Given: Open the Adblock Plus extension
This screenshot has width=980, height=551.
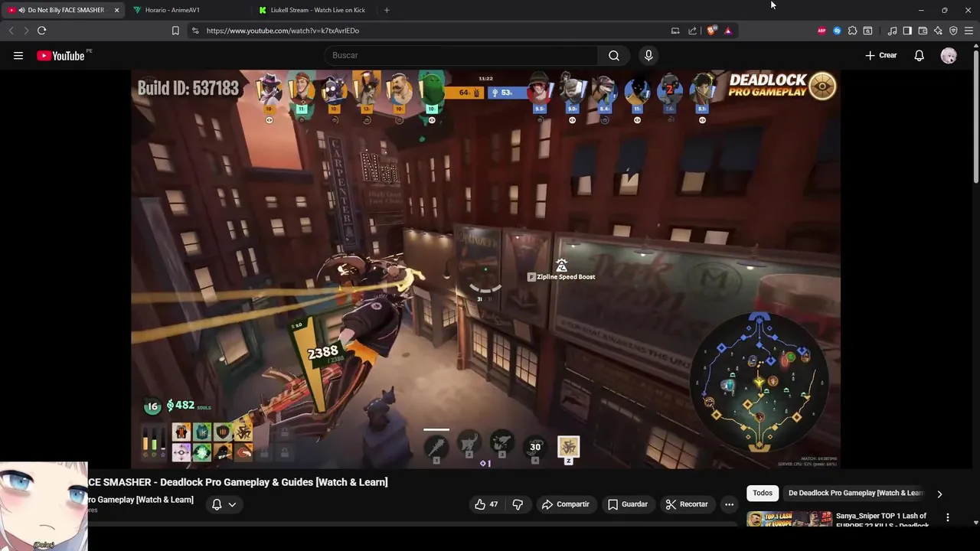Looking at the screenshot, I should (x=822, y=31).
